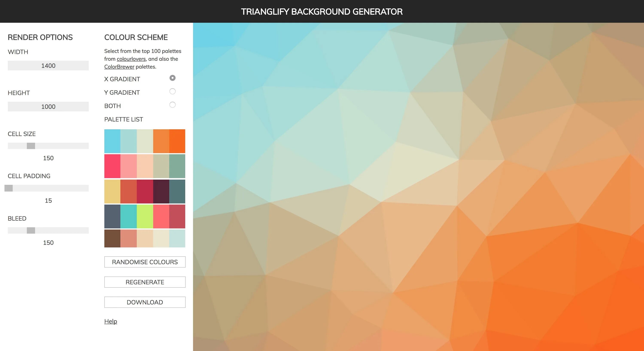Select the Y Gradient radio button
This screenshot has width=644, height=351.
point(172,91)
